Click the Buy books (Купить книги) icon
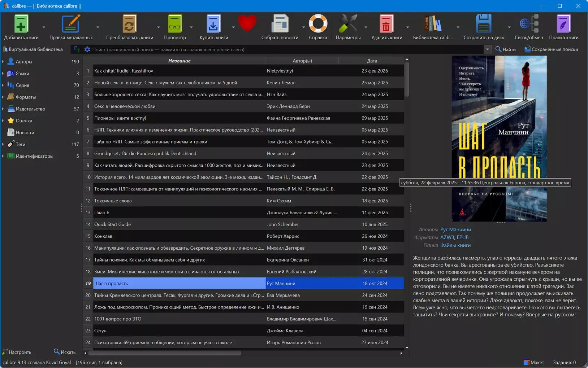The height and width of the screenshot is (368, 588). point(213,24)
